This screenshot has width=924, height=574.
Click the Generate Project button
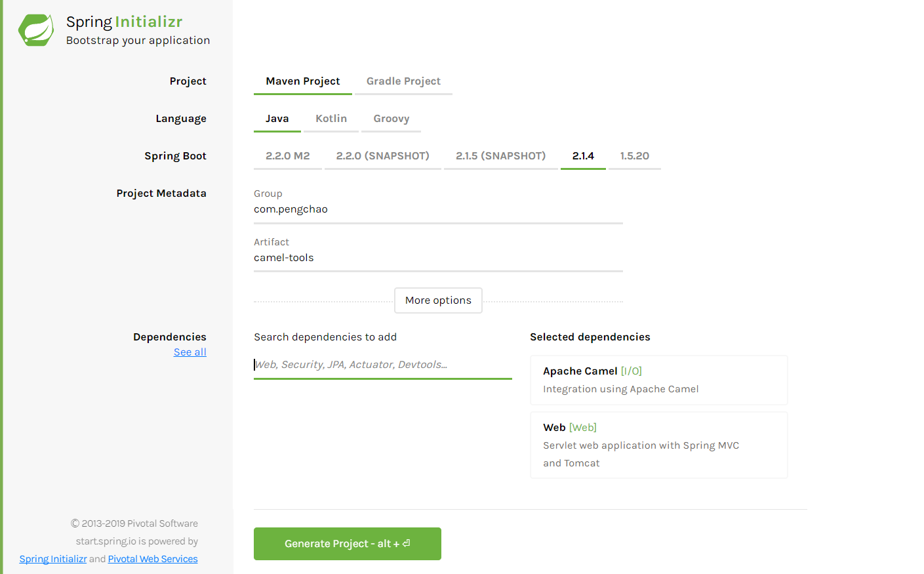coord(347,543)
